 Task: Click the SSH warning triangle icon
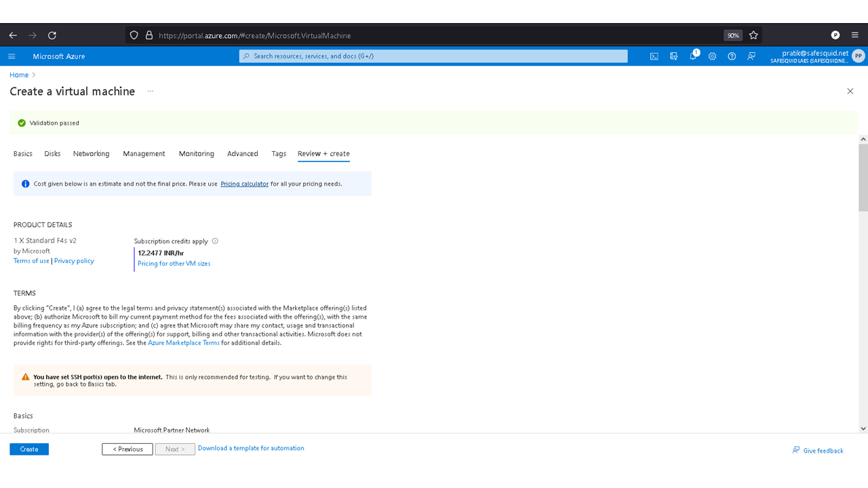pos(25,377)
